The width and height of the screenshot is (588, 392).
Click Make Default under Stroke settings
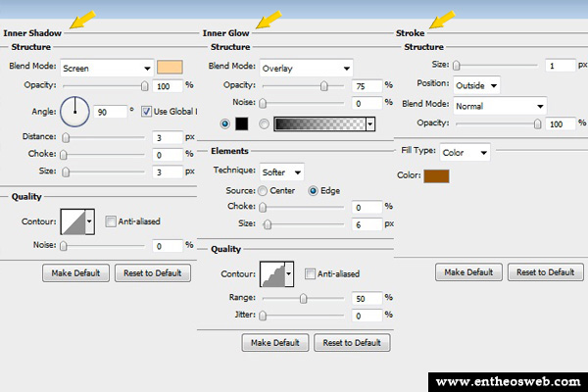point(469,271)
